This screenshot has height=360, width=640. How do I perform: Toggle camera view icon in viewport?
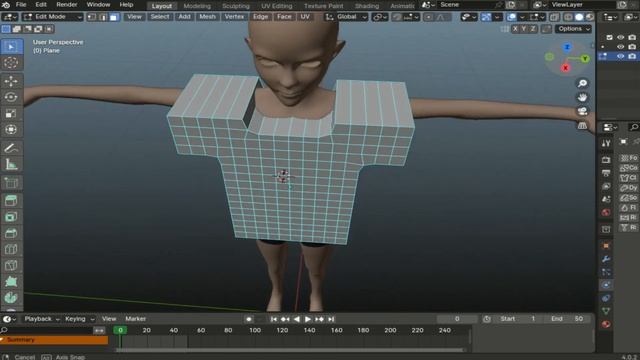click(x=582, y=111)
